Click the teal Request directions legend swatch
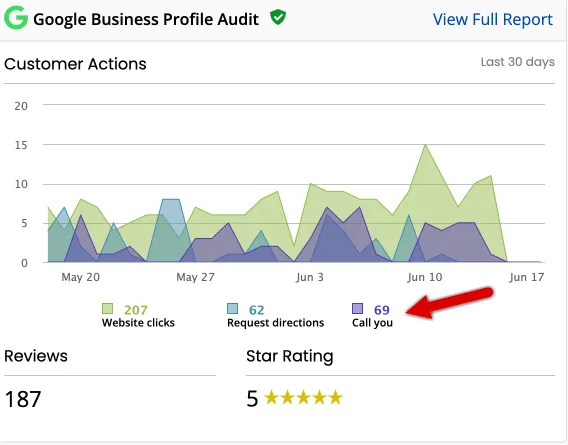 click(x=233, y=309)
